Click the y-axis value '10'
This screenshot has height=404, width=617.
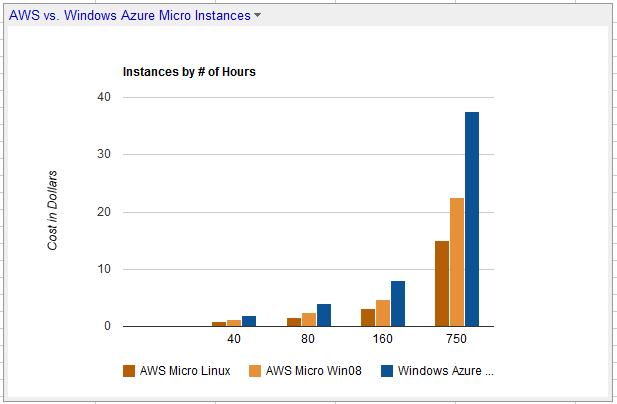[104, 269]
